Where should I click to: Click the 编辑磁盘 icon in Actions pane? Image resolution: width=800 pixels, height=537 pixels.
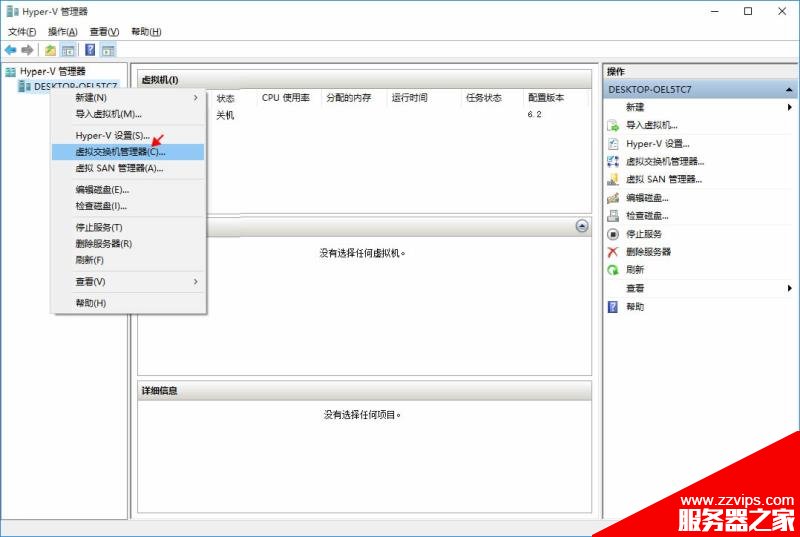pyautogui.click(x=613, y=198)
